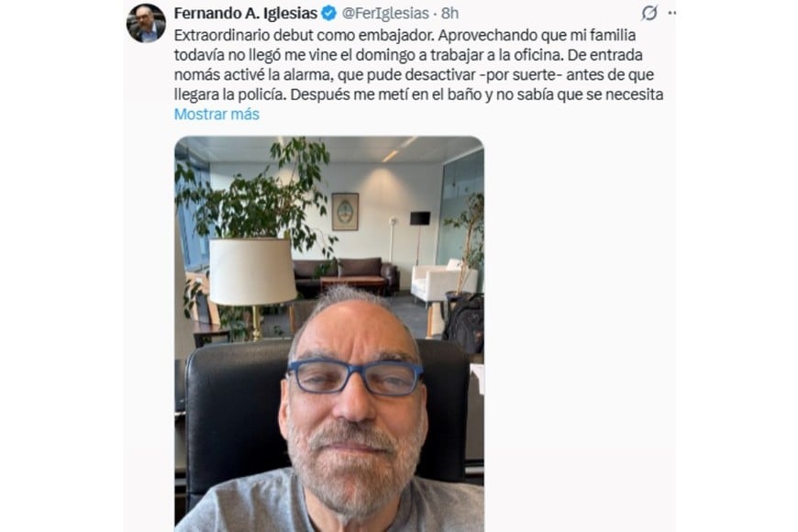Expand the tweet with Mostrar más
The width and height of the screenshot is (798, 532).
click(216, 114)
